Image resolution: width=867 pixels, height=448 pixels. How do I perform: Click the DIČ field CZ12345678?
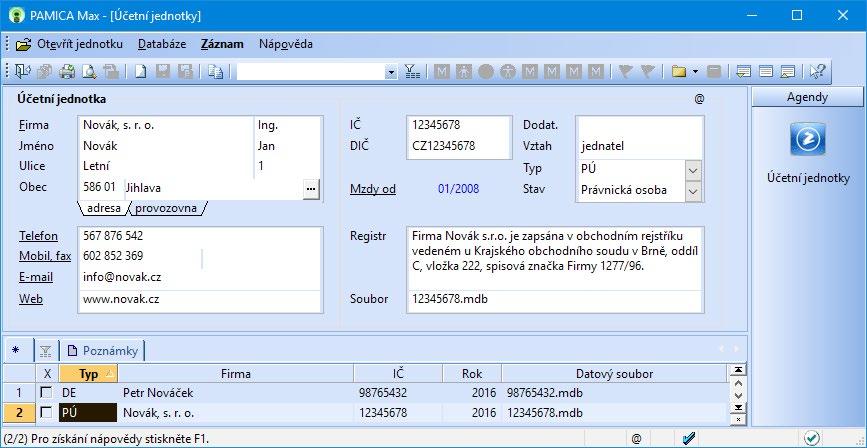(x=458, y=147)
